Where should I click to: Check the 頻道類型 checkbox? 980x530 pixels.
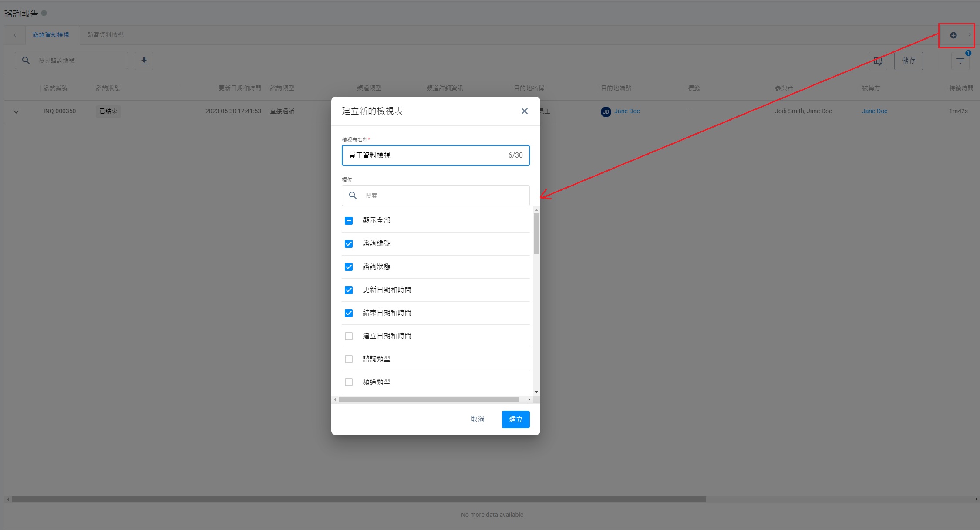(349, 382)
